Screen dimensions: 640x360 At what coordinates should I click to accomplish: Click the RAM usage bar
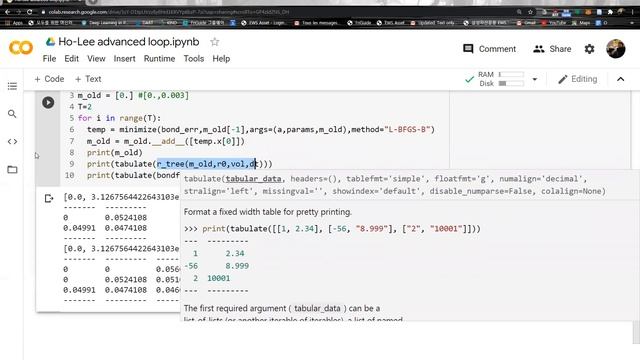tap(511, 74)
